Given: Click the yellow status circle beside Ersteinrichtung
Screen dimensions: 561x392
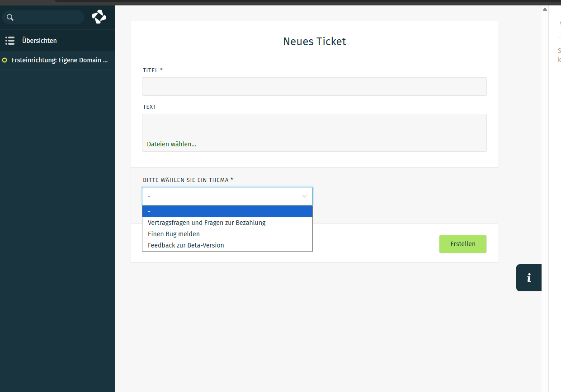Looking at the screenshot, I should pos(5,60).
